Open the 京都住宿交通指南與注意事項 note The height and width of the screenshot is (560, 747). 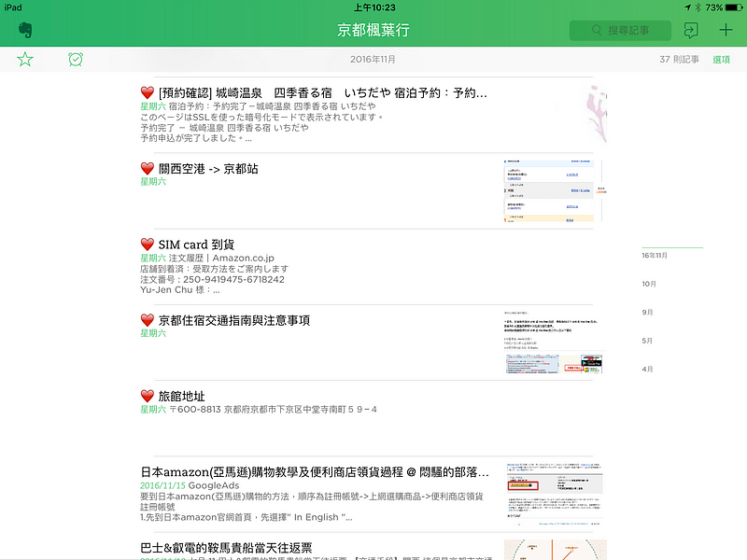(x=234, y=320)
